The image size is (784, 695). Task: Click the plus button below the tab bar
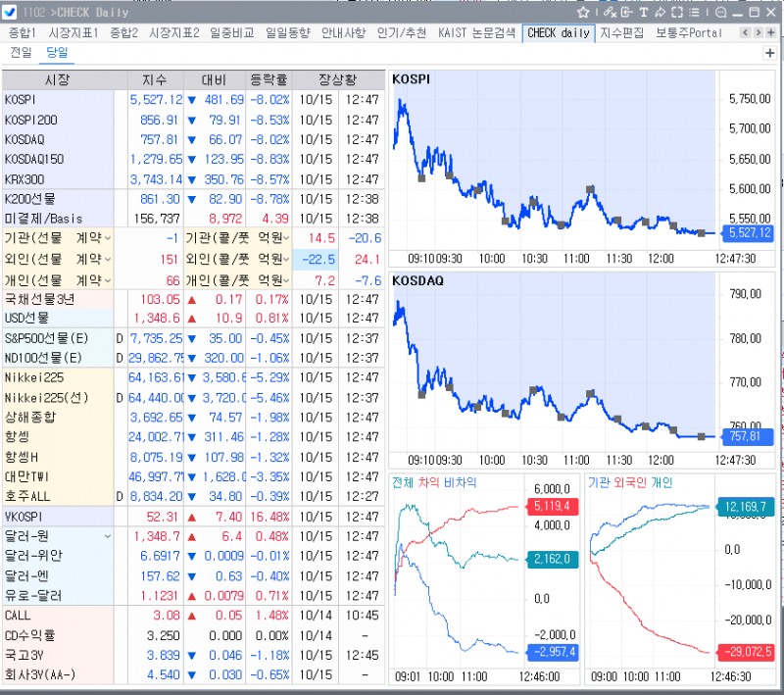[769, 53]
